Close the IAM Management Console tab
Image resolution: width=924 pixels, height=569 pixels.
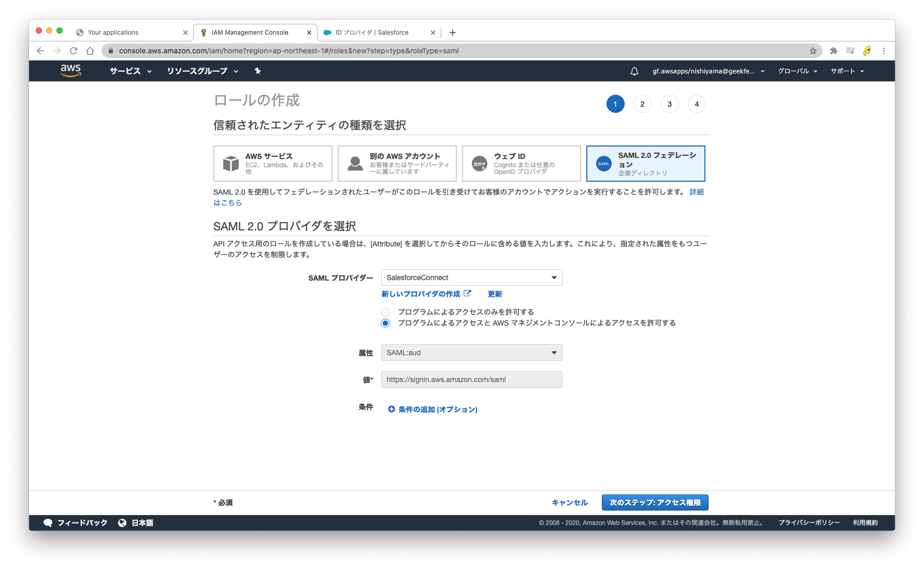[309, 33]
